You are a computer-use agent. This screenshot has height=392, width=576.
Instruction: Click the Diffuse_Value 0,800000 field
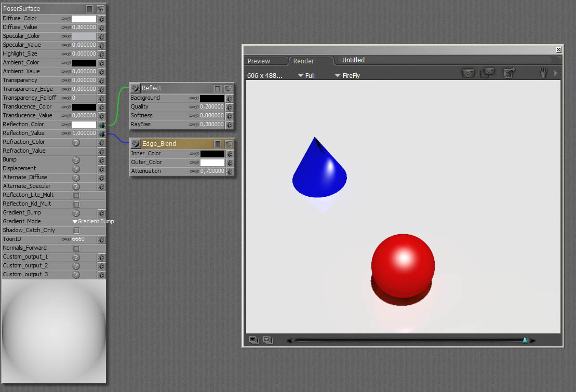tap(84, 27)
